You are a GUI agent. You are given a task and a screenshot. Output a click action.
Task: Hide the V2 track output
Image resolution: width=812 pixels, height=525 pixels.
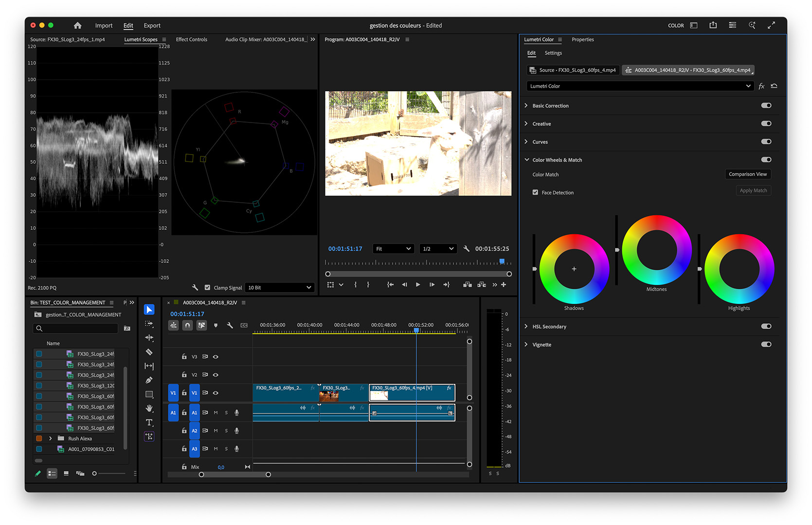click(x=216, y=375)
